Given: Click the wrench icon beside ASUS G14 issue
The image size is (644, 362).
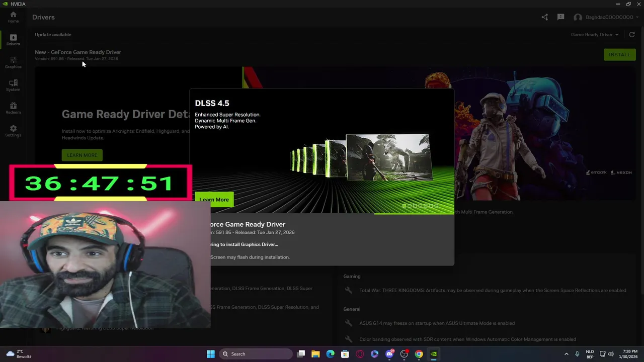Looking at the screenshot, I should coord(348,323).
